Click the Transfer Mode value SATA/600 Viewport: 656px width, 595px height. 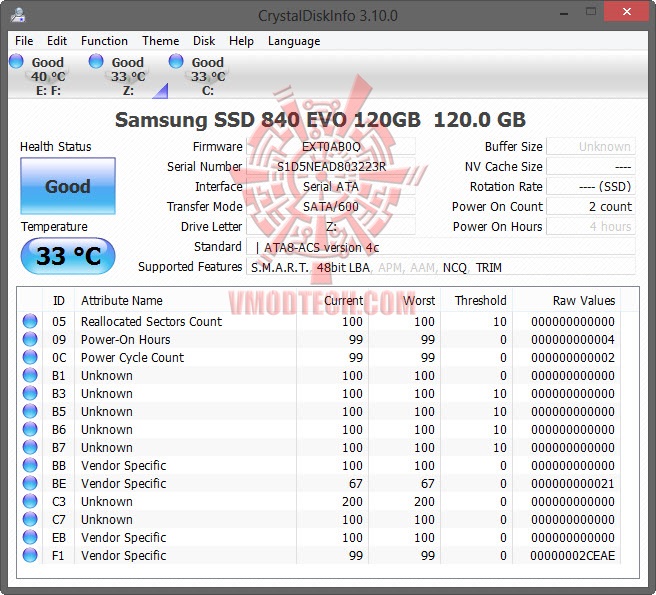pyautogui.click(x=331, y=207)
